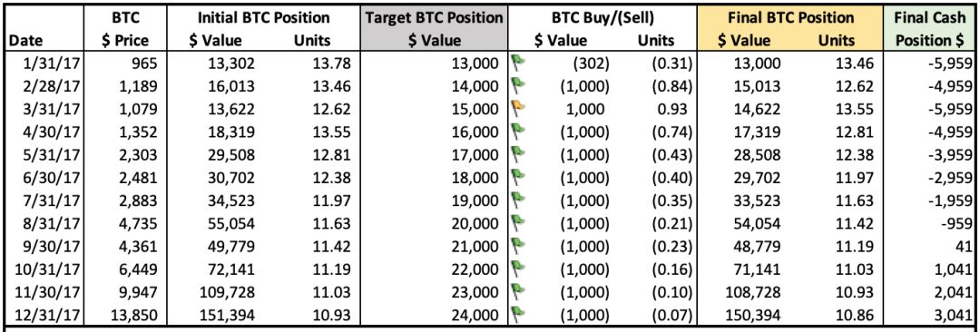Select the yellow Final BTC Position header
980x332 pixels.
pos(786,29)
